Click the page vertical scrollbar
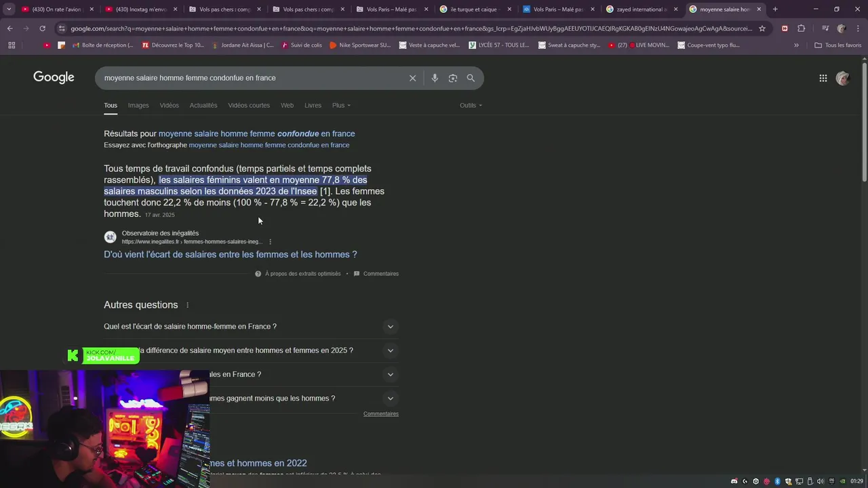 [864, 122]
